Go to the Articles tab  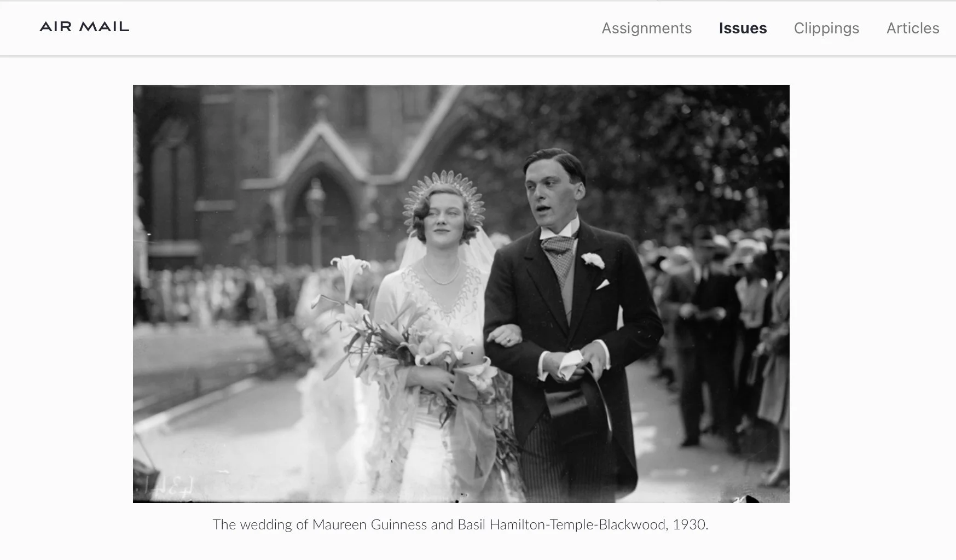(x=913, y=28)
